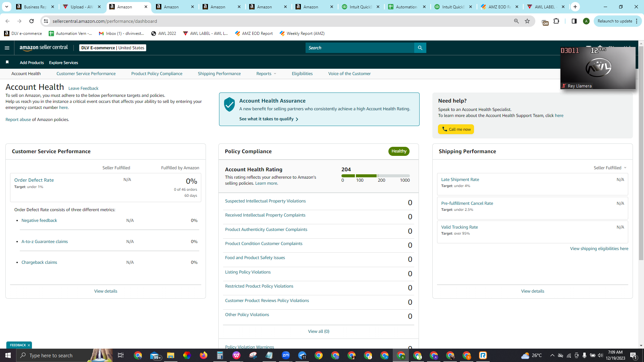This screenshot has height=362, width=644.
Task: View details for Shipping Performance
Action: [533, 291]
